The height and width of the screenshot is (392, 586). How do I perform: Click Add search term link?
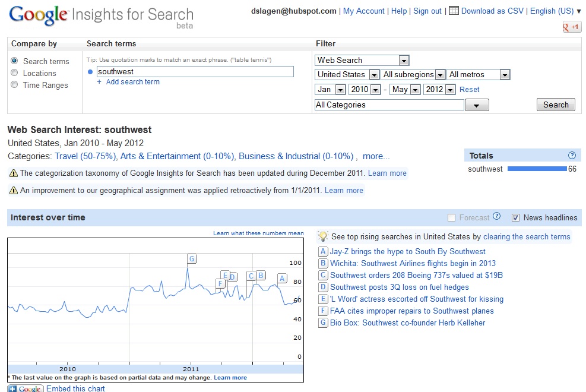(132, 82)
